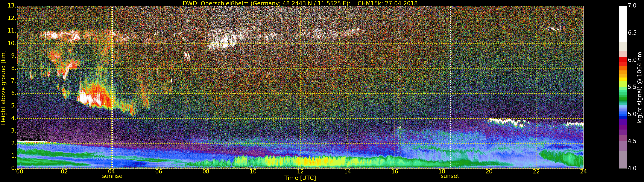Click the "10" tick on the time axis
This screenshot has width=644, height=182.
253,172
